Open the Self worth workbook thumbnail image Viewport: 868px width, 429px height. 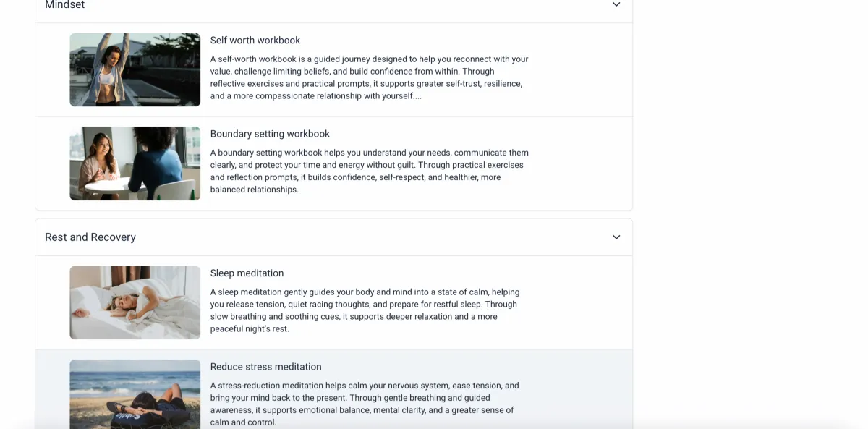[135, 69]
